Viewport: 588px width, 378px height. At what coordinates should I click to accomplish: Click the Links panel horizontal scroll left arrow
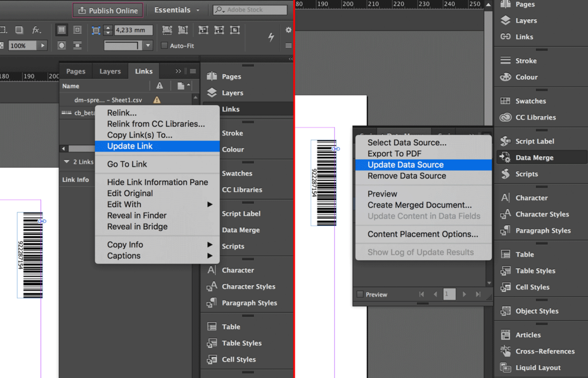[x=64, y=148]
